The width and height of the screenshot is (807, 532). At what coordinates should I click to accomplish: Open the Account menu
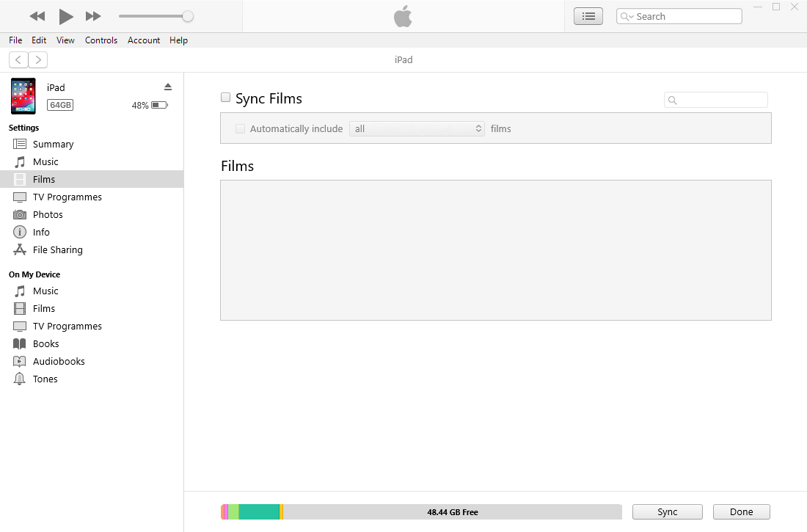(x=144, y=40)
